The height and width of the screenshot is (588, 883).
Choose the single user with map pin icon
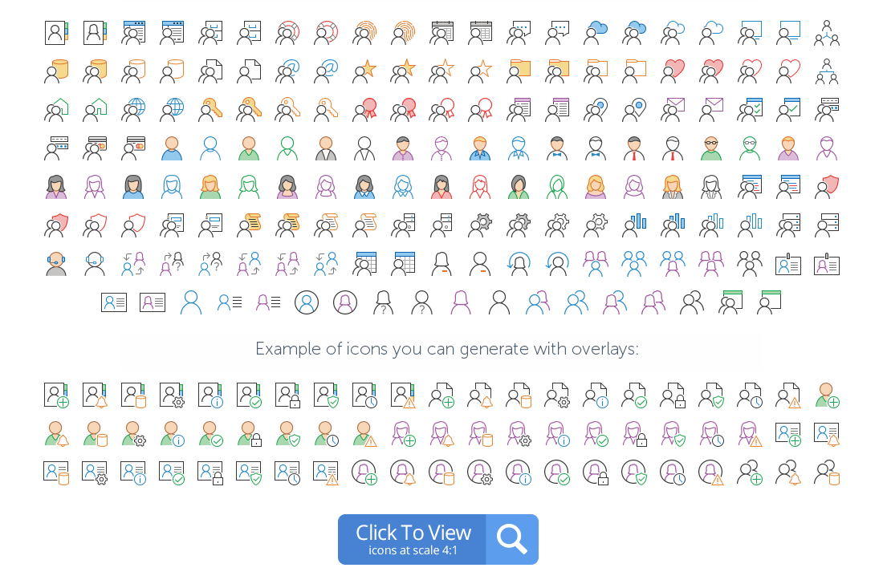634,110
